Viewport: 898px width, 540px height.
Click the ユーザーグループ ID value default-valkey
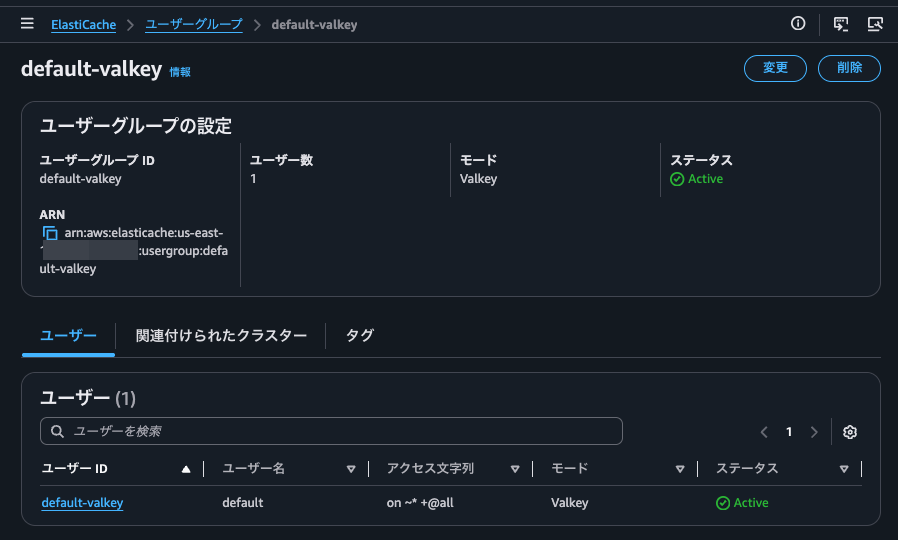(x=81, y=179)
